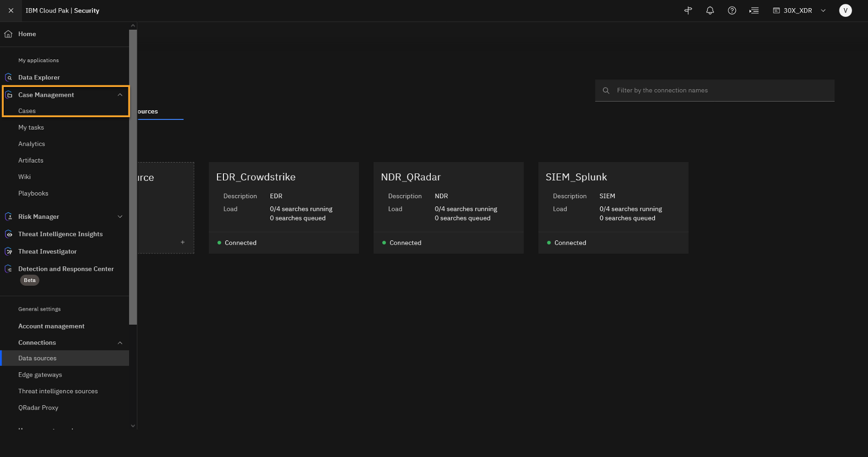
Task: Click the Threat Investigator icon
Action: point(9,251)
